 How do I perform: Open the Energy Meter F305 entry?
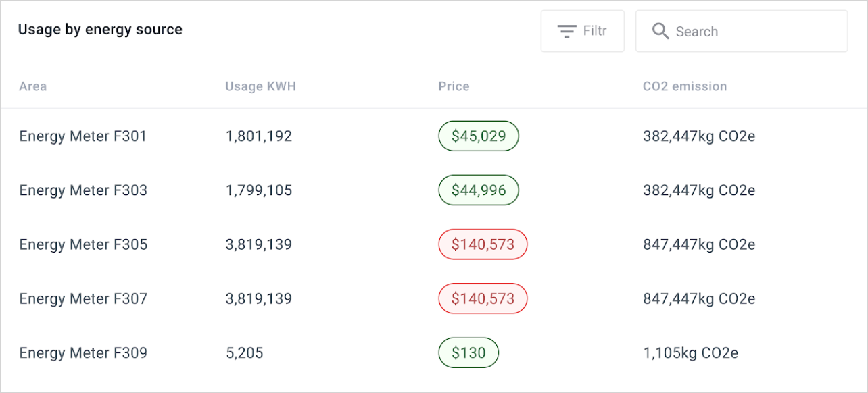pos(83,244)
